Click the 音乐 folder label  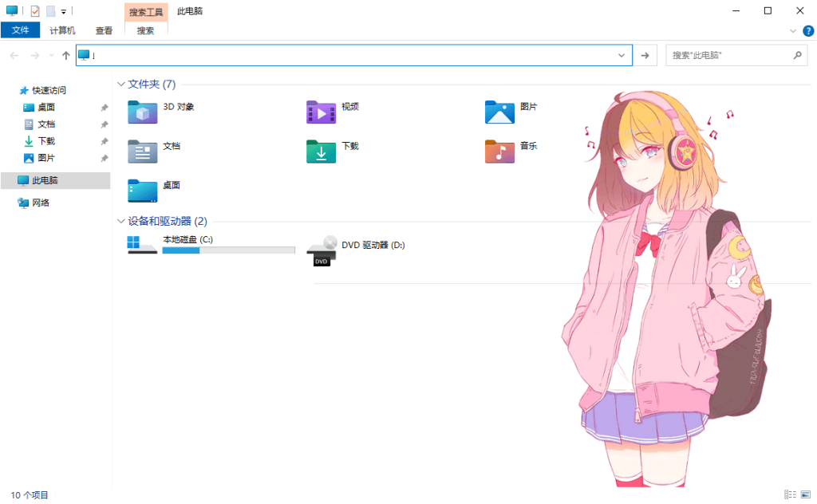pyautogui.click(x=528, y=146)
